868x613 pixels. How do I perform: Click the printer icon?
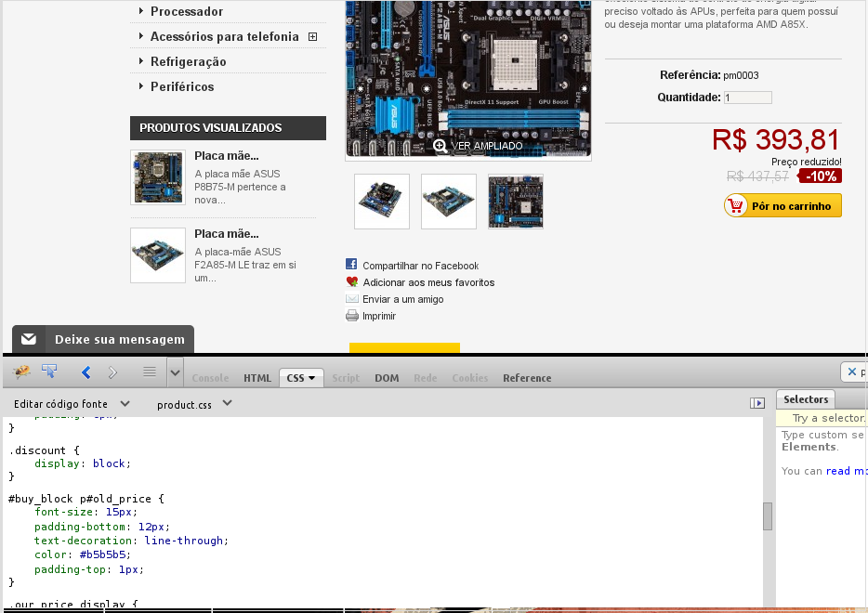tap(352, 316)
